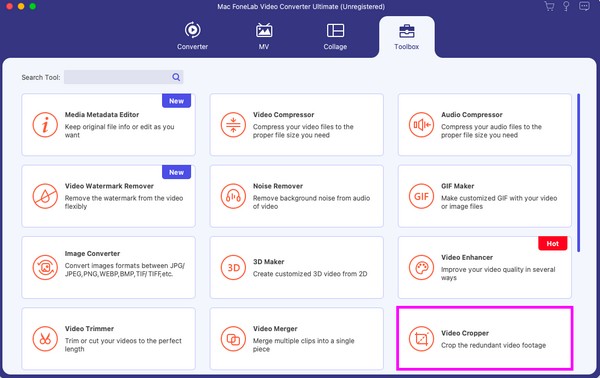Open the Converter tab

click(192, 37)
